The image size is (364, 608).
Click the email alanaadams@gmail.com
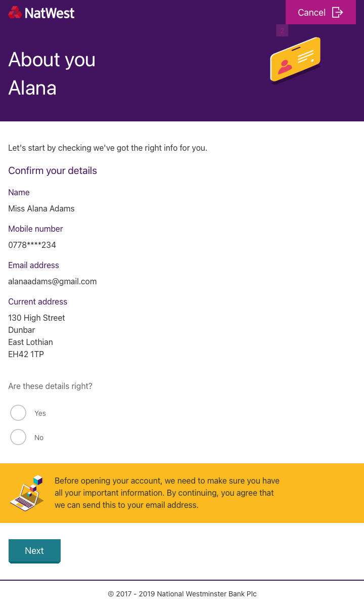53,281
